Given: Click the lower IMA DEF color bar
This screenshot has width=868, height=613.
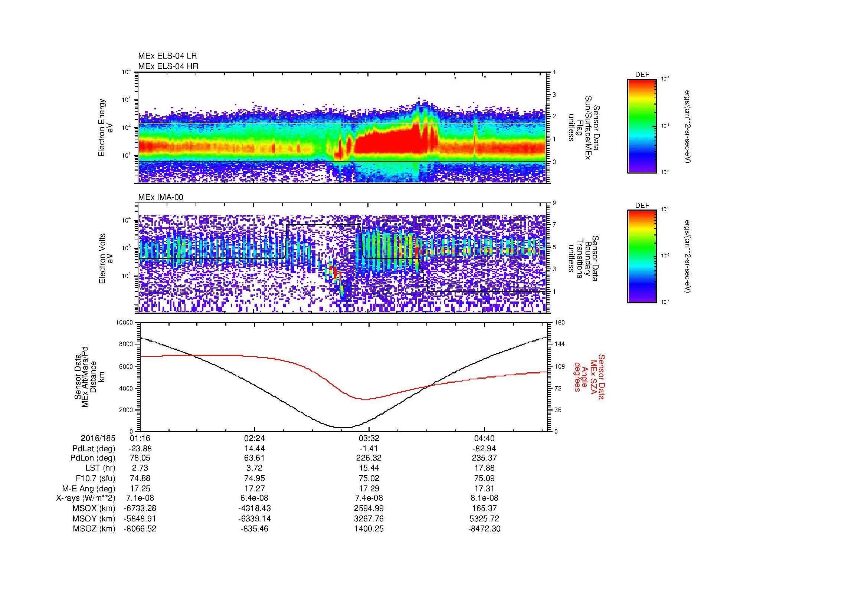Looking at the screenshot, I should (642, 257).
